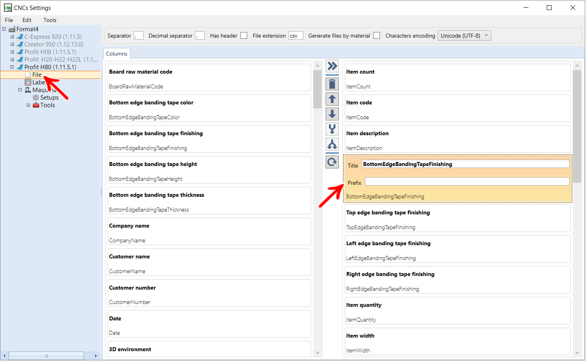Open the Tools menu
Image resolution: width=588 pixels, height=364 pixels.
click(x=50, y=20)
